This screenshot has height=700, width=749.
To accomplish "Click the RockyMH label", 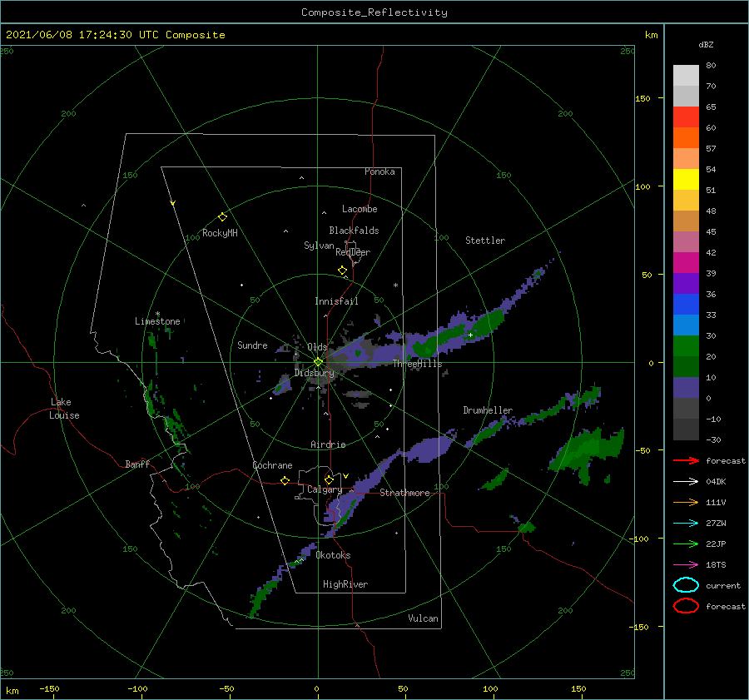I will click(220, 233).
